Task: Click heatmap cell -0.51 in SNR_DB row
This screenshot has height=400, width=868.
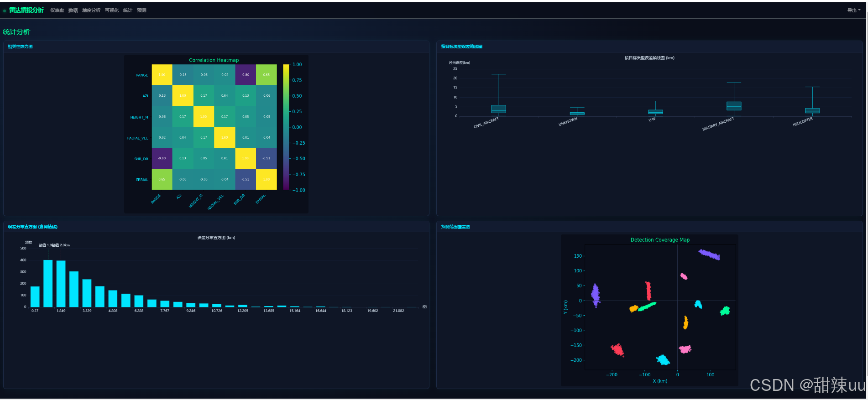Action: pos(267,158)
